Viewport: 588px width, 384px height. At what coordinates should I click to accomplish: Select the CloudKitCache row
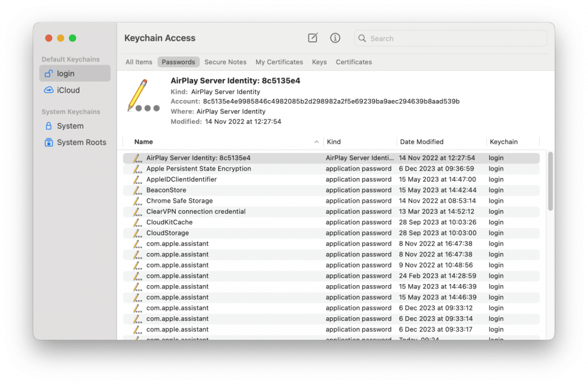[331, 222]
